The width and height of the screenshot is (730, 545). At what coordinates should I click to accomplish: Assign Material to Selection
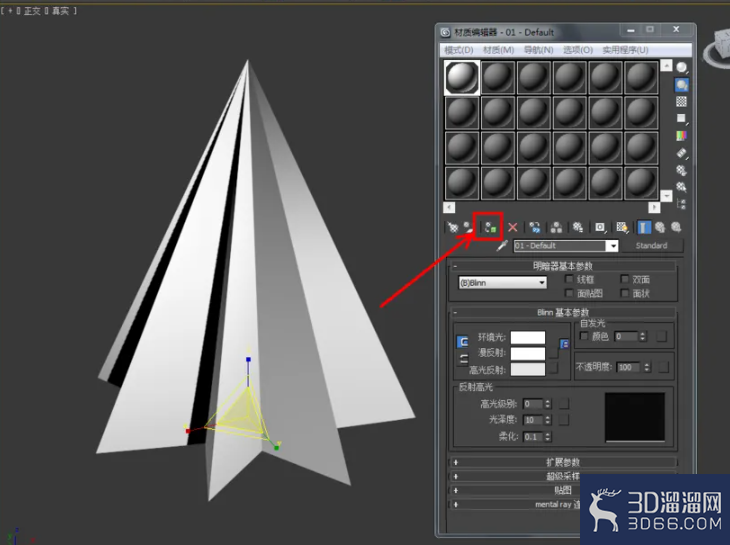point(490,227)
